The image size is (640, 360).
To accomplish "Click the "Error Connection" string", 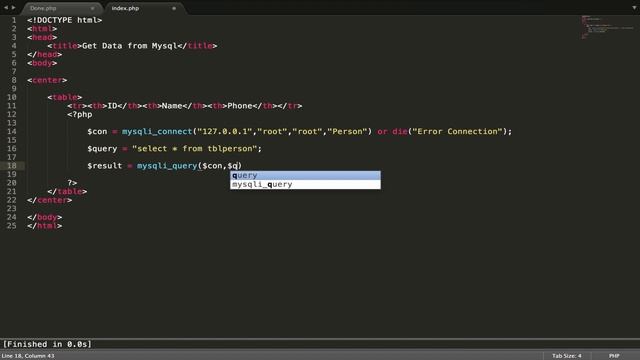I will [x=457, y=131].
